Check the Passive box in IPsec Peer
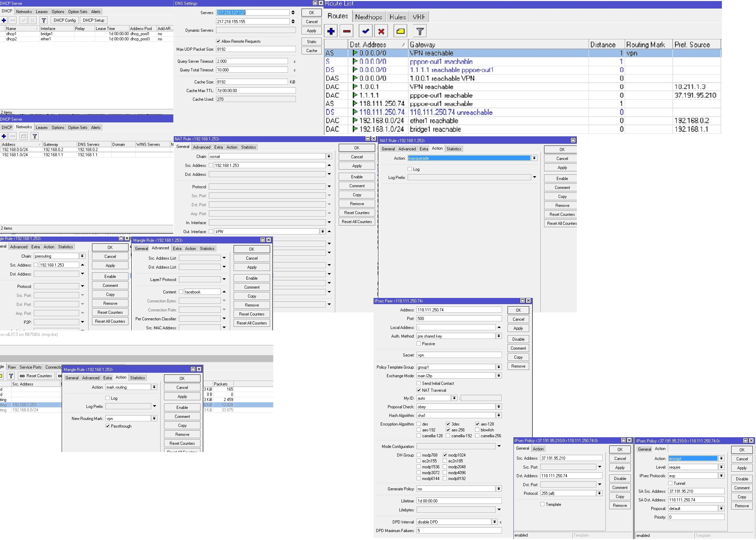 [x=419, y=344]
